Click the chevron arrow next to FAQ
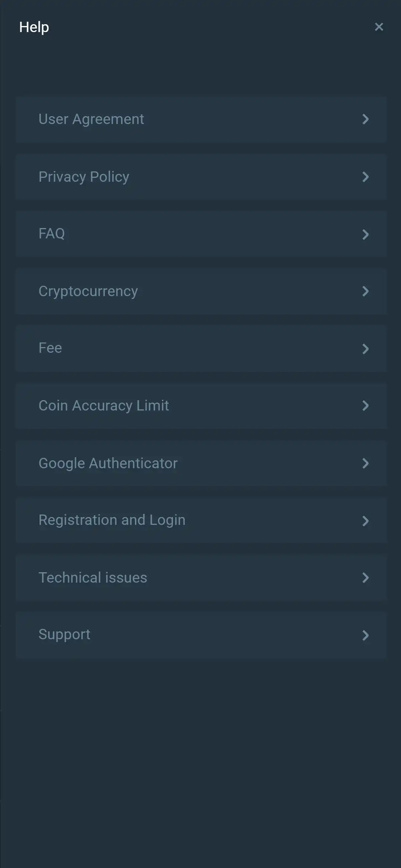 click(365, 234)
